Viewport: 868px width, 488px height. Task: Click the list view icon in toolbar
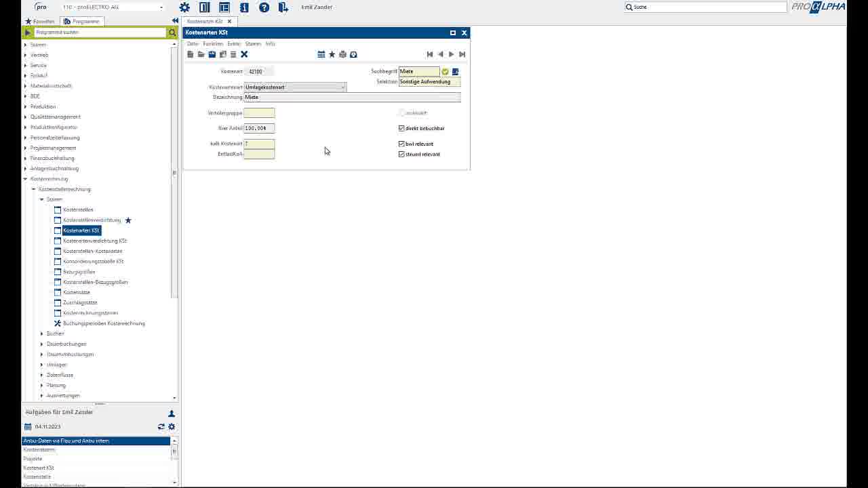click(x=233, y=54)
